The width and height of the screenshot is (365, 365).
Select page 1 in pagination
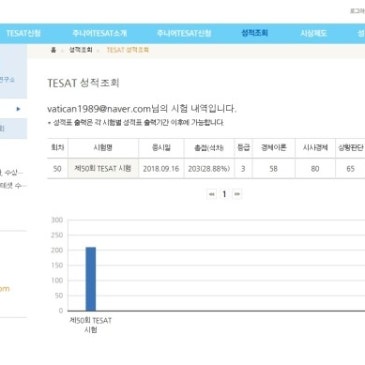pyautogui.click(x=224, y=194)
